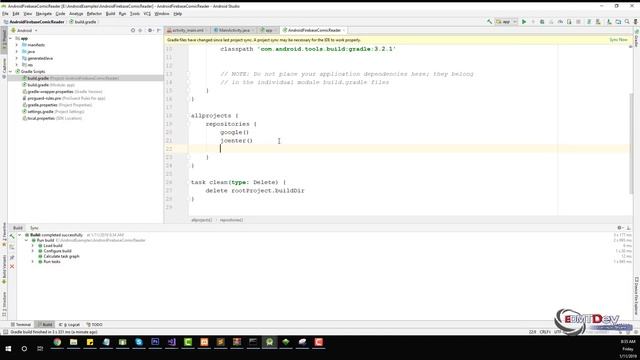This screenshot has height=360, width=640.
Task: Open the Project vertical tool tab
Action: click(4, 41)
